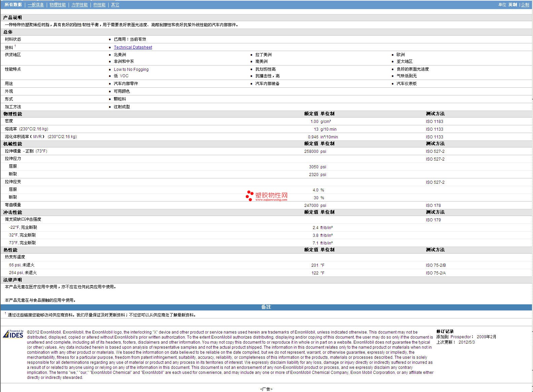Go to the 热性能 tab
This screenshot has width=533, height=392.
click(x=99, y=5)
